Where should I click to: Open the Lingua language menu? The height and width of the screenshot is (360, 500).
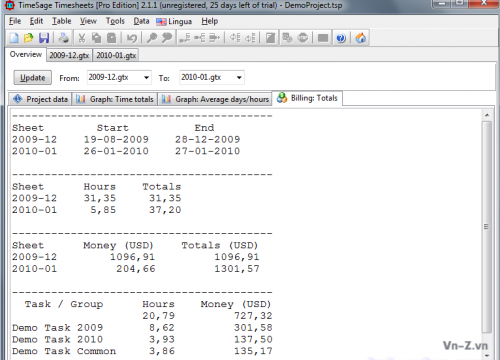click(x=174, y=22)
